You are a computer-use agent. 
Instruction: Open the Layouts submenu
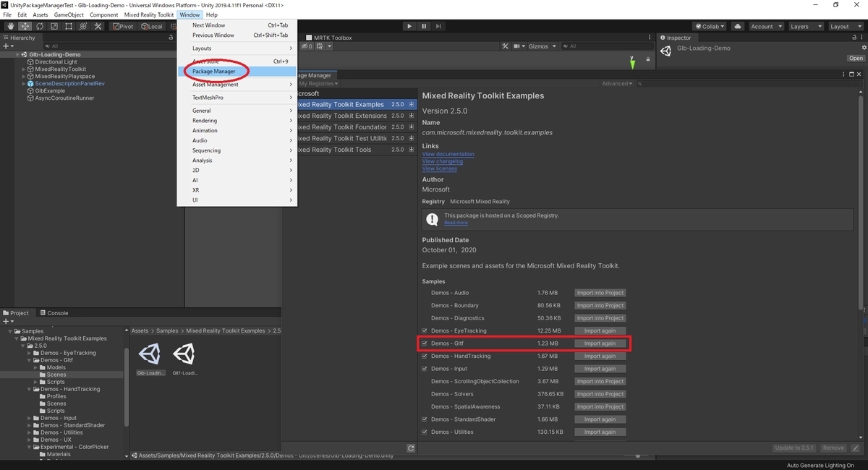237,48
